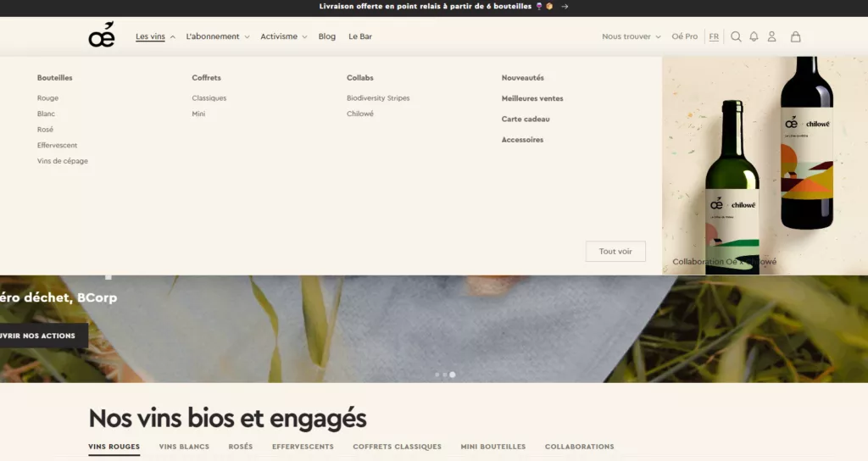The image size is (868, 461).
Task: Click the partially visible actions button
Action: tap(44, 336)
